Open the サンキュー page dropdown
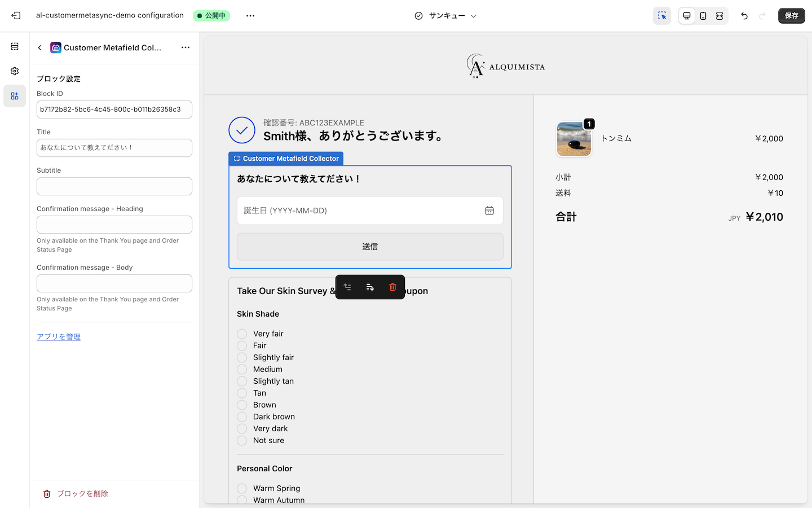Screen dimensions: 812x508 (445, 16)
